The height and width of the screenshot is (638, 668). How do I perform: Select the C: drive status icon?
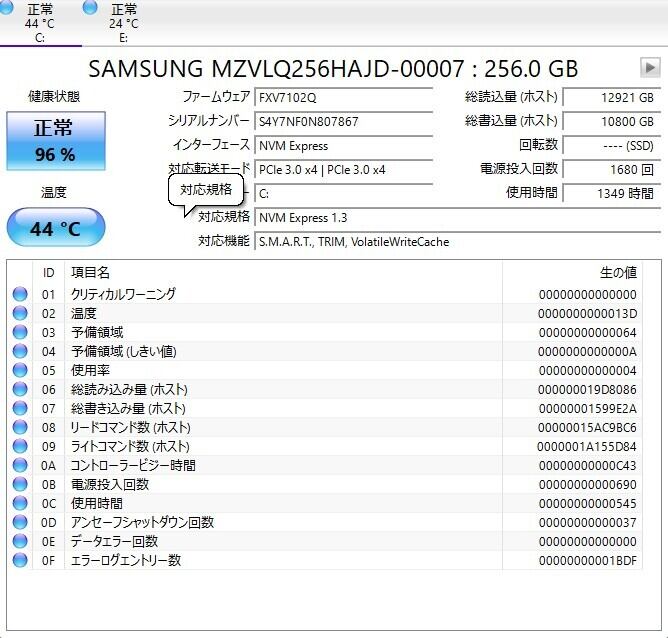[x=6, y=8]
